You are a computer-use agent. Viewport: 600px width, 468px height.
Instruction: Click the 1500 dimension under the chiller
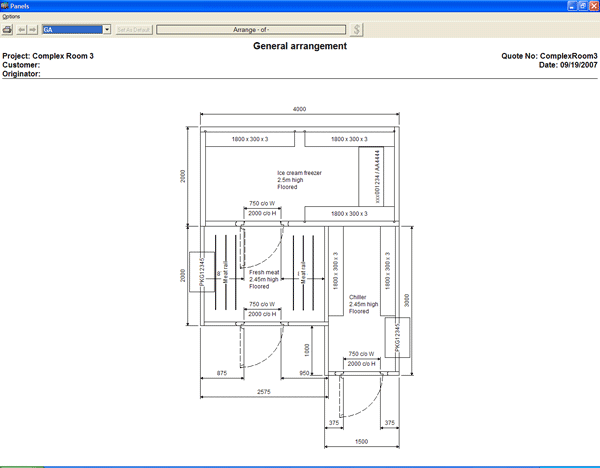coord(361,441)
